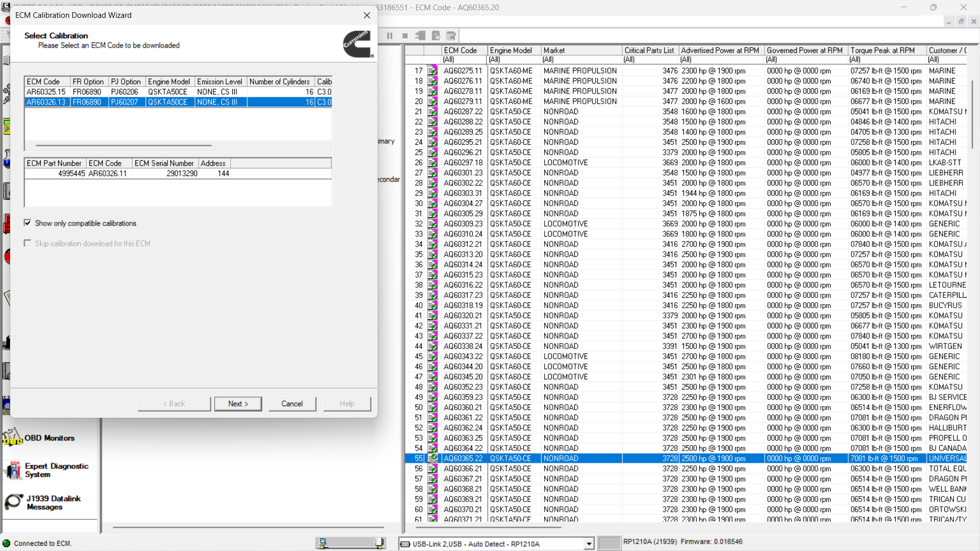980x551 pixels.
Task: Open the Torque Peak (All) filter
Action: click(887, 60)
